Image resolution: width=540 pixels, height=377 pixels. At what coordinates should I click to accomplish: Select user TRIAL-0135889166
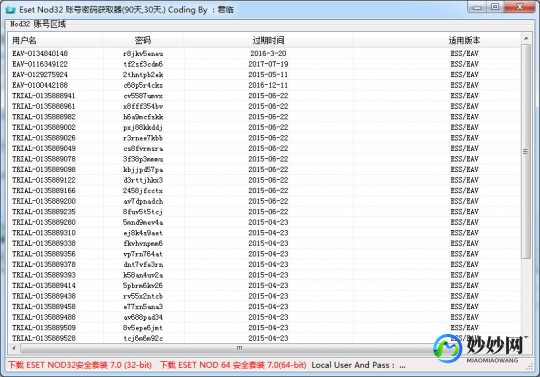coord(44,190)
